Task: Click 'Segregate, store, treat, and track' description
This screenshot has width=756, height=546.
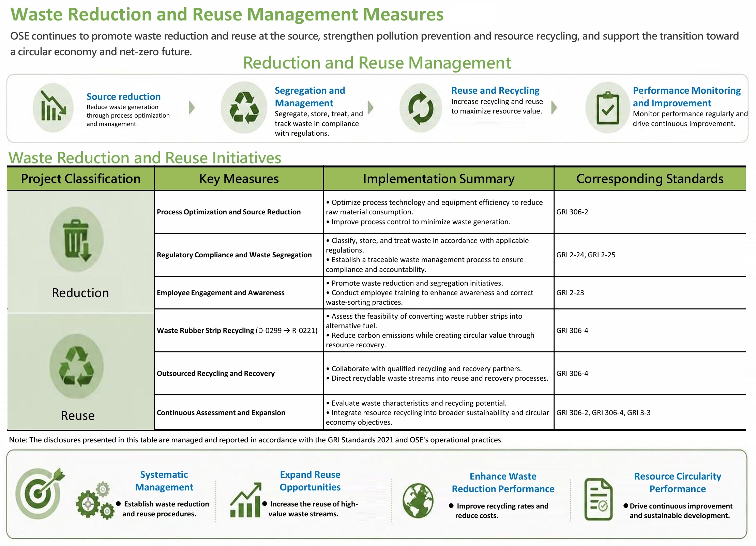Action: [319, 123]
